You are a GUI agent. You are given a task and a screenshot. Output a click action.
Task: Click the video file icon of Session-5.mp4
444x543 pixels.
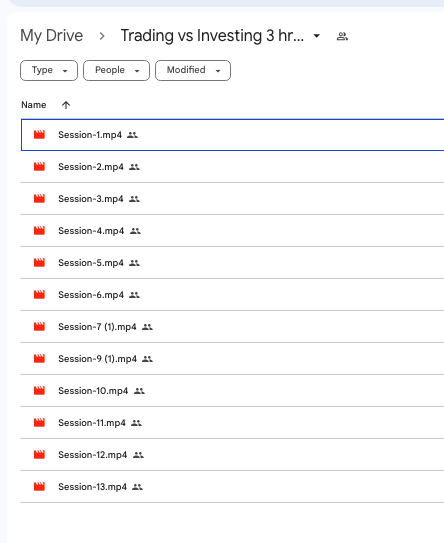tap(39, 263)
